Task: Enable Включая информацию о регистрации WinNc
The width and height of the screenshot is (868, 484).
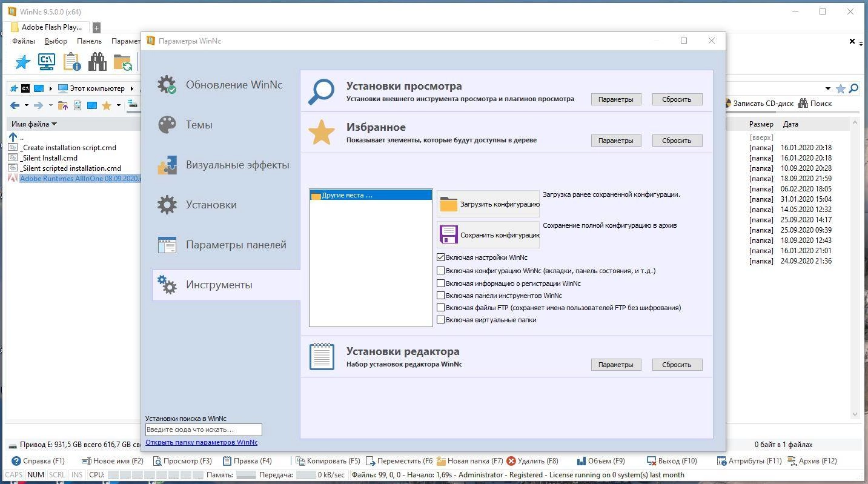Action: (441, 283)
